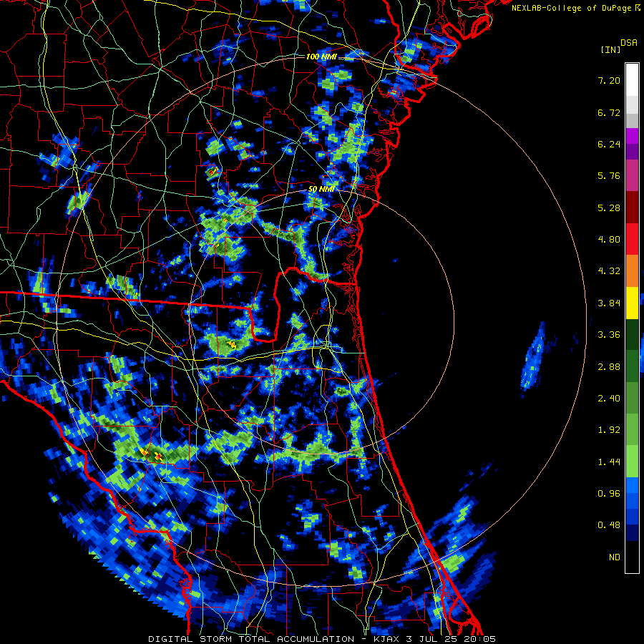Select the 5.76 legend value
This screenshot has height=644, width=644.
[x=609, y=176]
